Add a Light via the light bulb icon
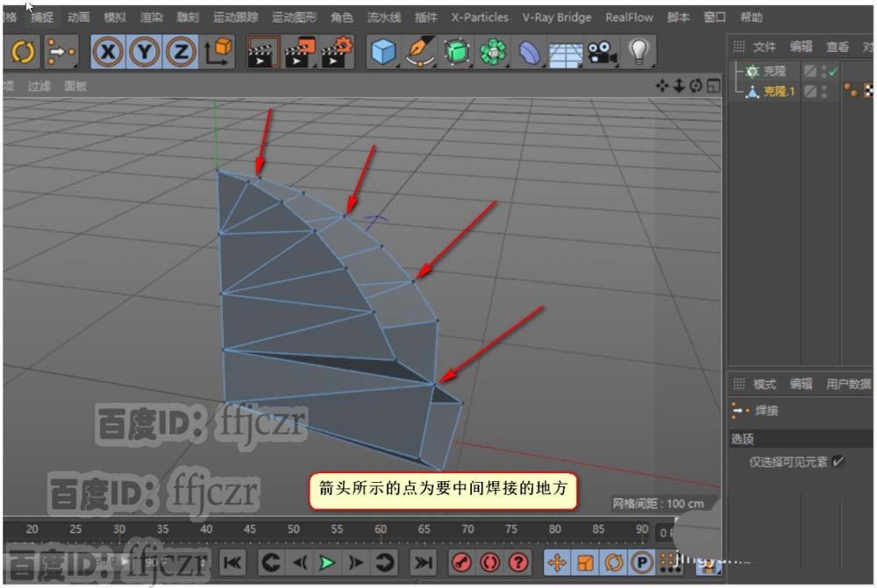This screenshot has height=588, width=877. (639, 51)
